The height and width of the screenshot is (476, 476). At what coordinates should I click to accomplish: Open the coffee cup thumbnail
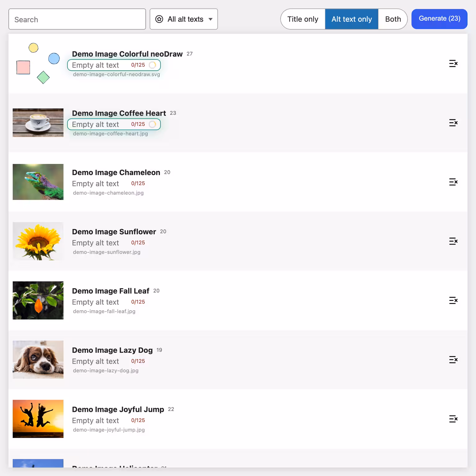click(38, 123)
